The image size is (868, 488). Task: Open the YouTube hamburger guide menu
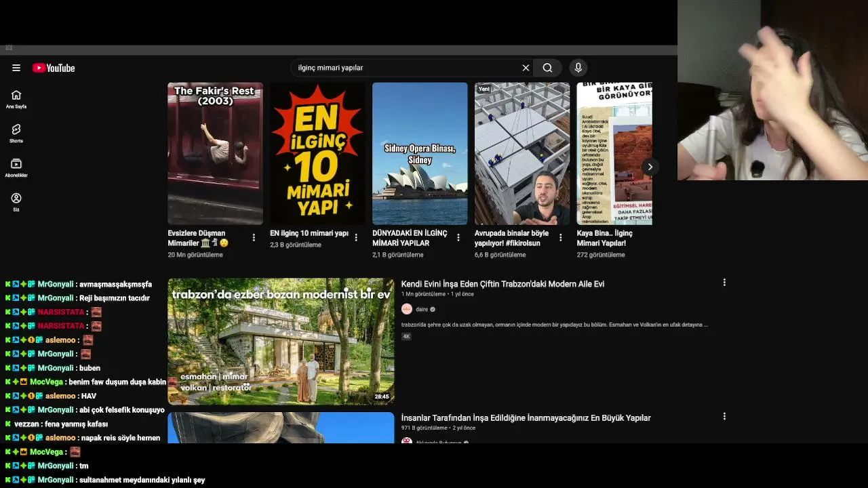(x=16, y=68)
